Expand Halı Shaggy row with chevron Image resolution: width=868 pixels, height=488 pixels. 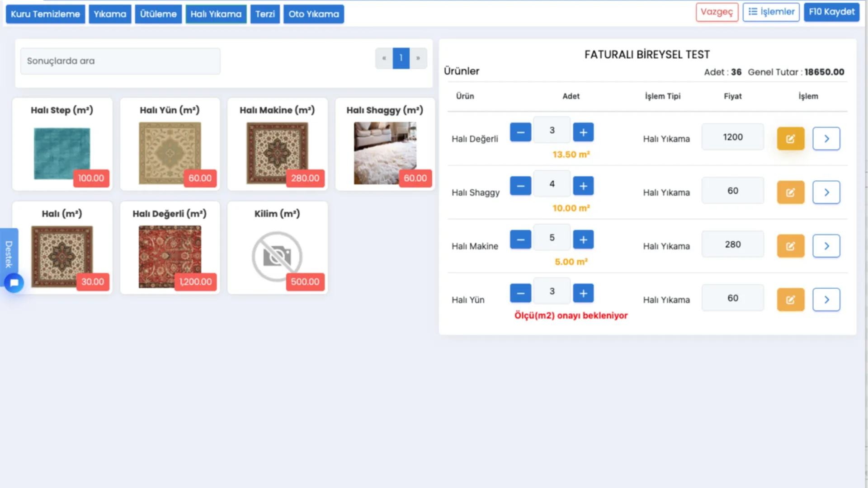coord(826,192)
